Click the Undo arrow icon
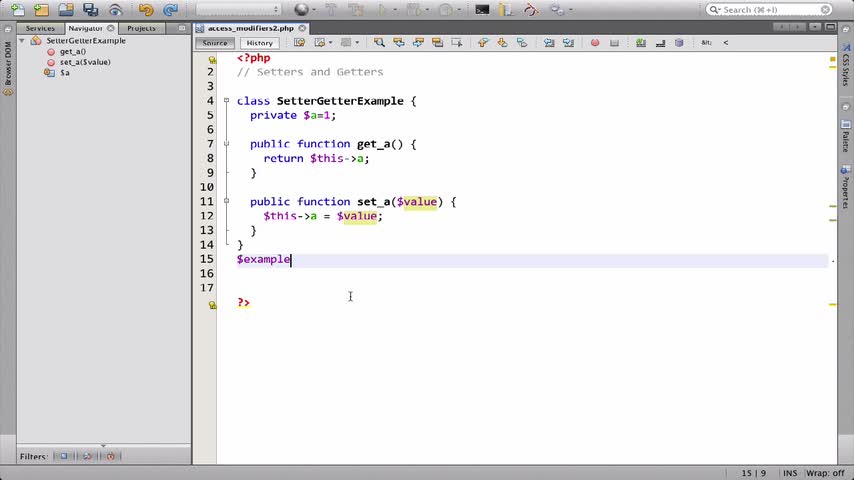 tap(145, 9)
